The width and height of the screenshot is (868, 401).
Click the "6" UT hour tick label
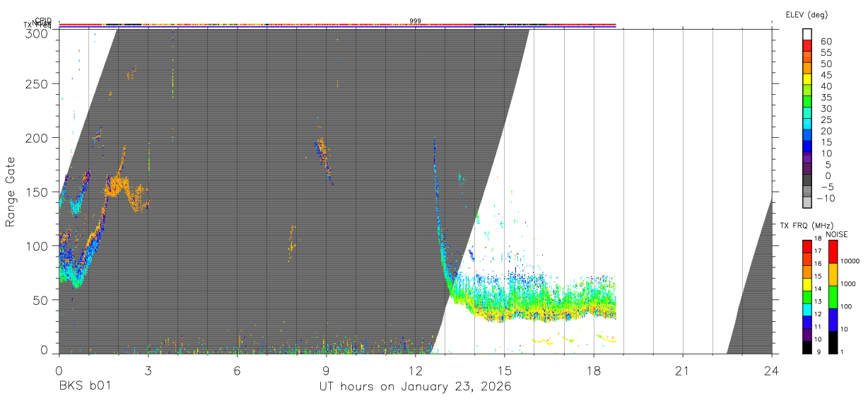pyautogui.click(x=237, y=370)
